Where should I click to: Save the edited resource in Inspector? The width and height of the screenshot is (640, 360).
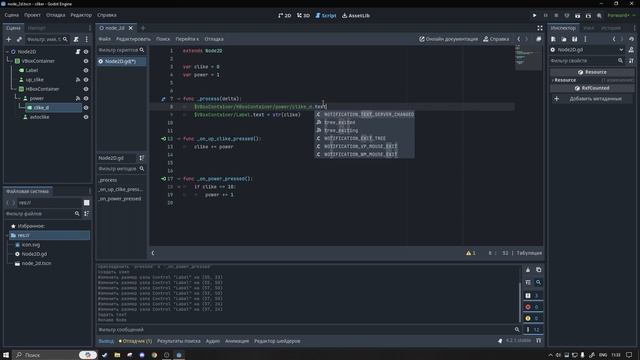click(575, 39)
